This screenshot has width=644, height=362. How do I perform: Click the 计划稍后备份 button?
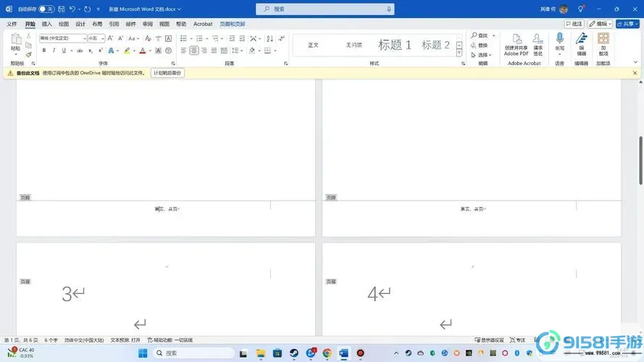[x=167, y=73]
